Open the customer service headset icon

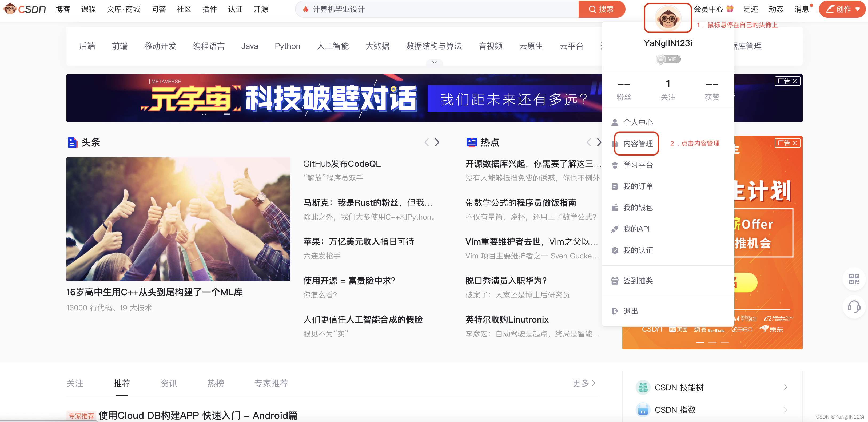point(854,307)
